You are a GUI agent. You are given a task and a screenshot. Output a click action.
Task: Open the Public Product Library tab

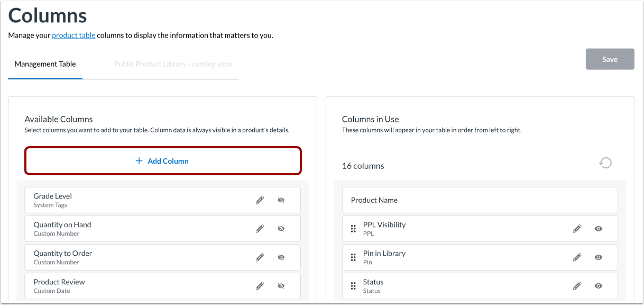(173, 64)
